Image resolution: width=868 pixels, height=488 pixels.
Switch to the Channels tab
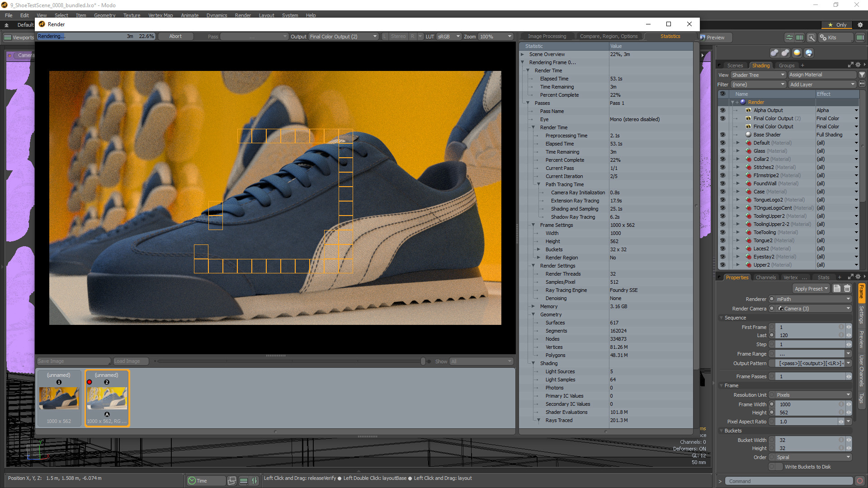pyautogui.click(x=765, y=277)
